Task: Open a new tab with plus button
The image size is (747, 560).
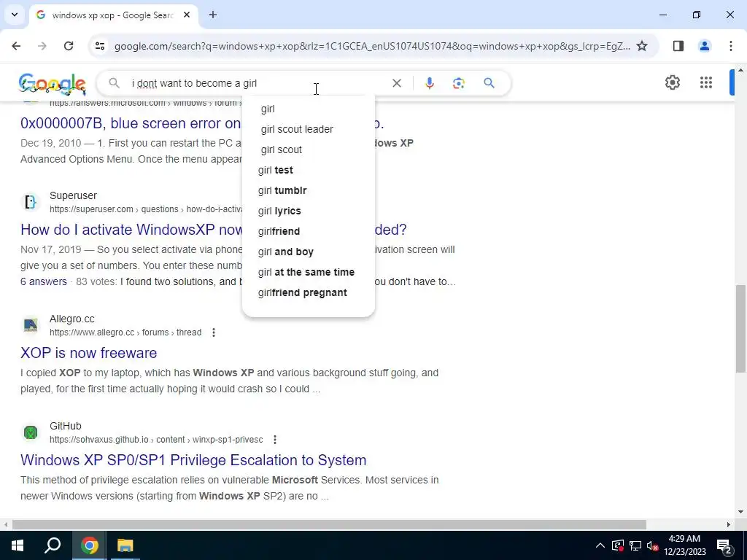Action: point(213,15)
